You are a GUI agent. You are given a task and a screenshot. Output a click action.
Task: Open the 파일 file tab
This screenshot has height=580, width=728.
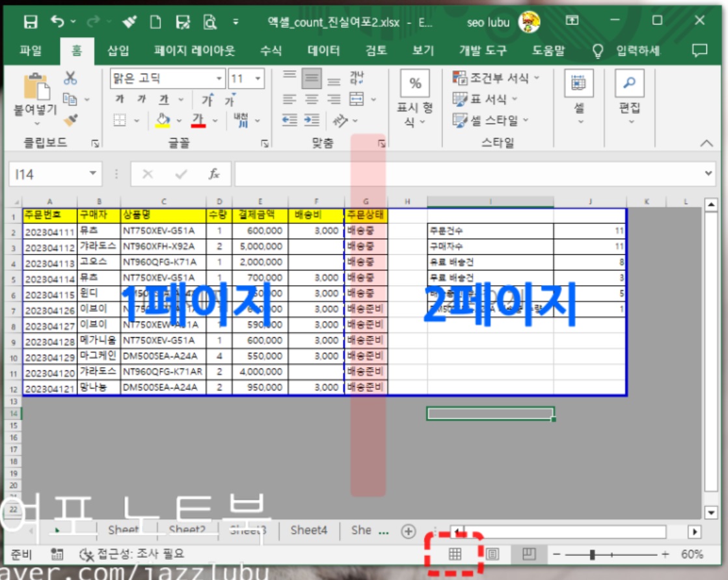point(31,50)
